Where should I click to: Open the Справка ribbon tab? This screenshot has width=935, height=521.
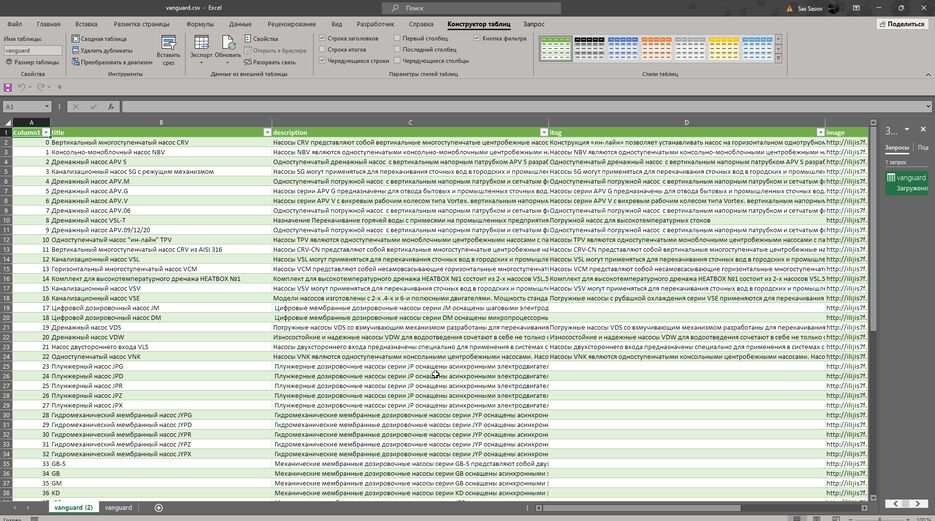421,24
